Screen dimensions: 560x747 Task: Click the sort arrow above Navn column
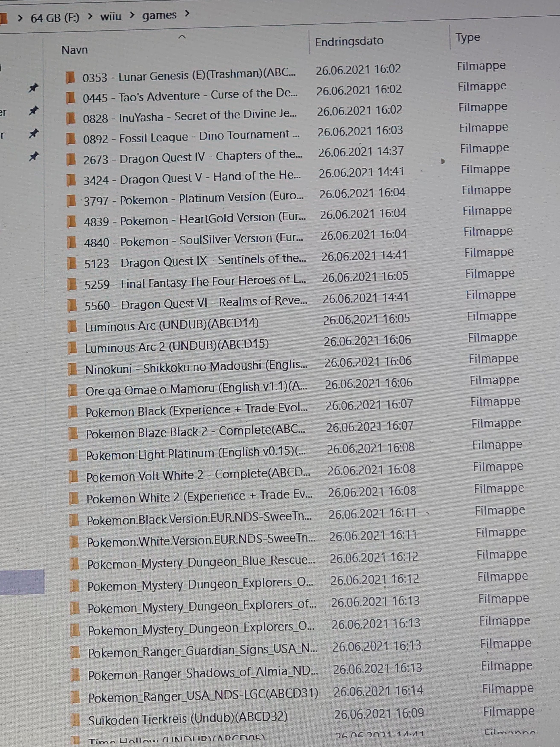click(x=182, y=36)
